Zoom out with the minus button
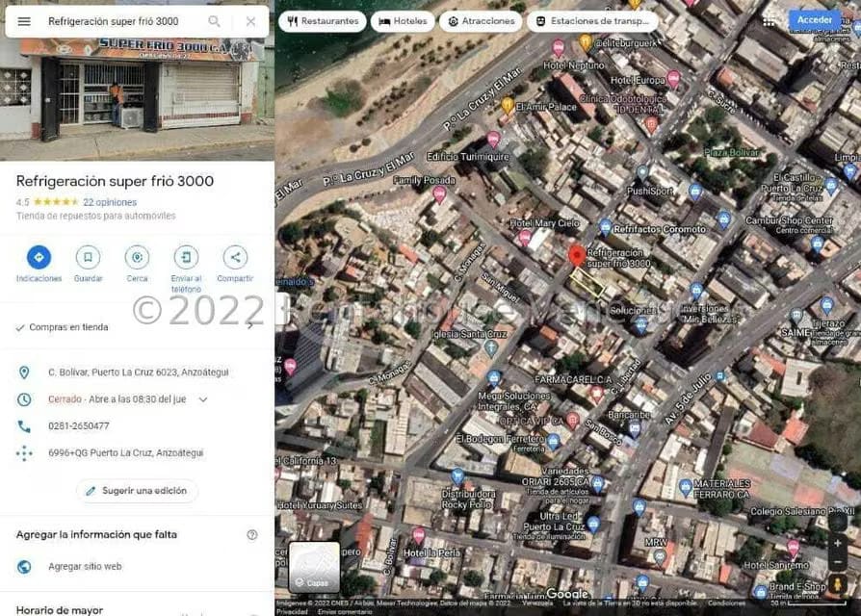The width and height of the screenshot is (861, 616). (837, 562)
